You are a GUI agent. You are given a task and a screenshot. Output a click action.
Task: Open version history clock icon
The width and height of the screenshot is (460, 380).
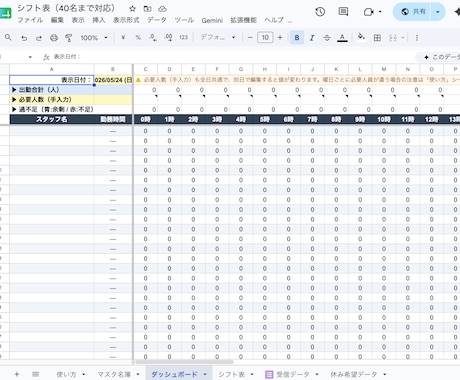coord(320,12)
